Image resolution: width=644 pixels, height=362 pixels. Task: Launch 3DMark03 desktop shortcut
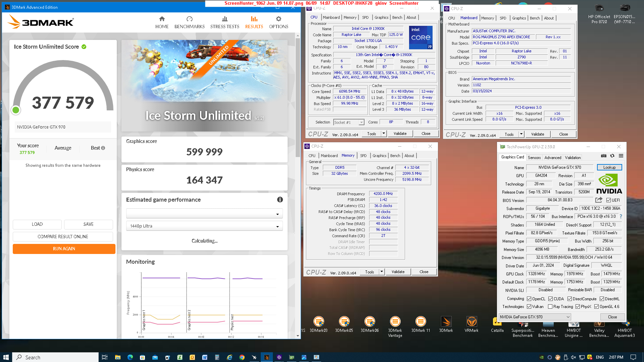[318, 324]
